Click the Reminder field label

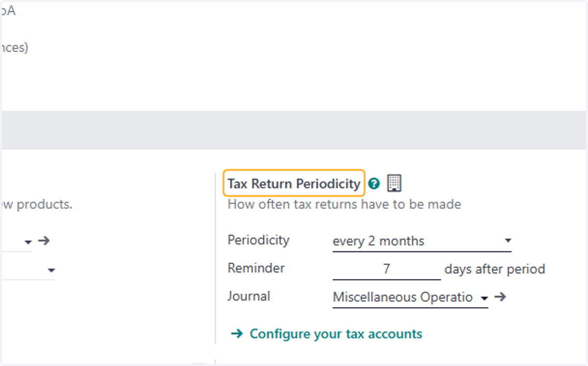256,268
